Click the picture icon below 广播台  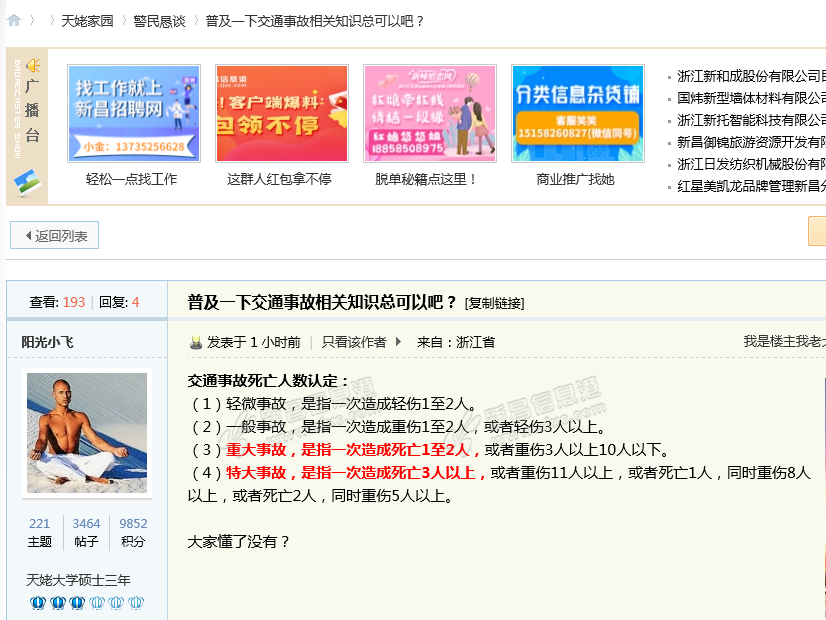[27, 183]
